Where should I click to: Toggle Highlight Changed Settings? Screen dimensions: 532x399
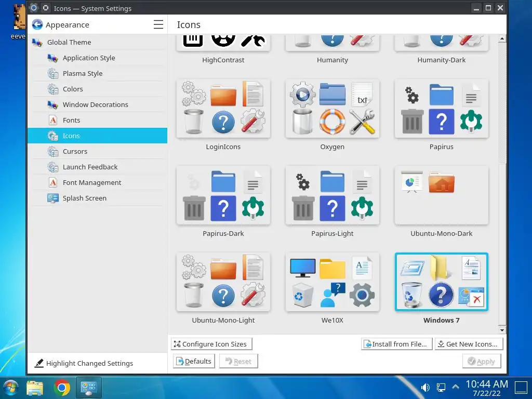click(x=84, y=363)
